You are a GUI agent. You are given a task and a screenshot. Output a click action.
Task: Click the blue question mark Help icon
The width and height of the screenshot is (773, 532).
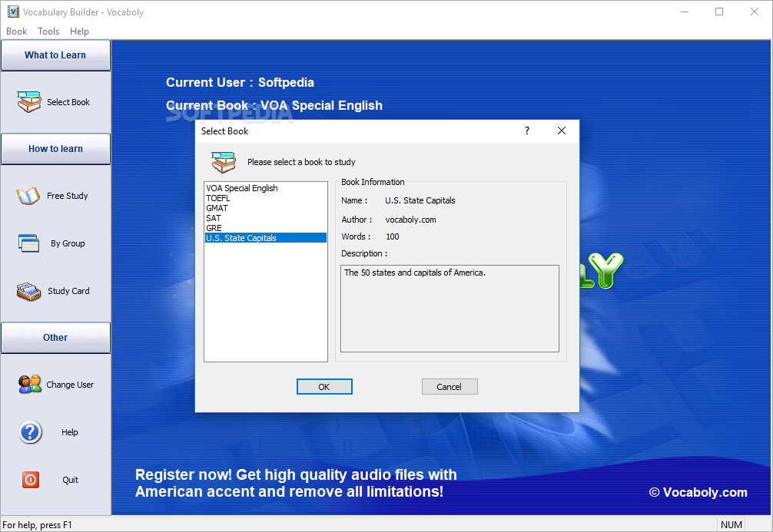click(31, 432)
